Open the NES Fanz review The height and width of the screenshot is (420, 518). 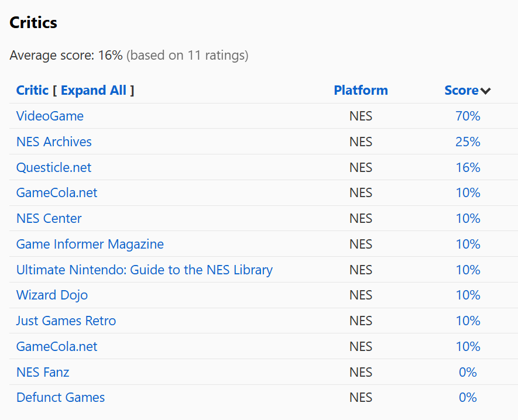[43, 372]
